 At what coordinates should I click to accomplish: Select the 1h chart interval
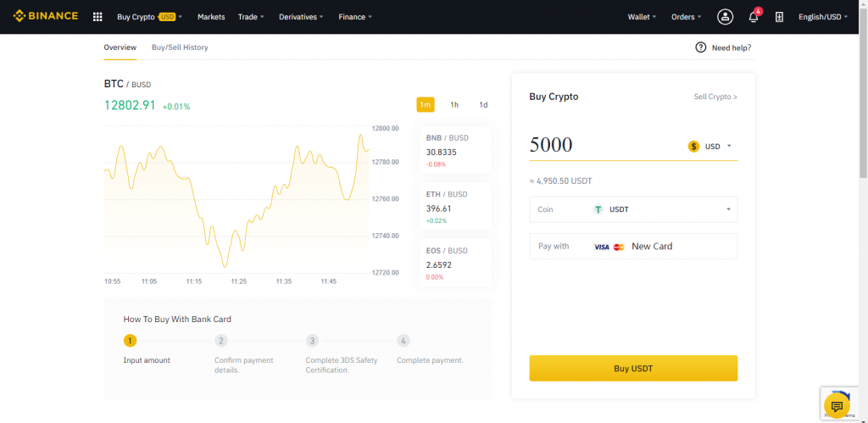(x=454, y=104)
